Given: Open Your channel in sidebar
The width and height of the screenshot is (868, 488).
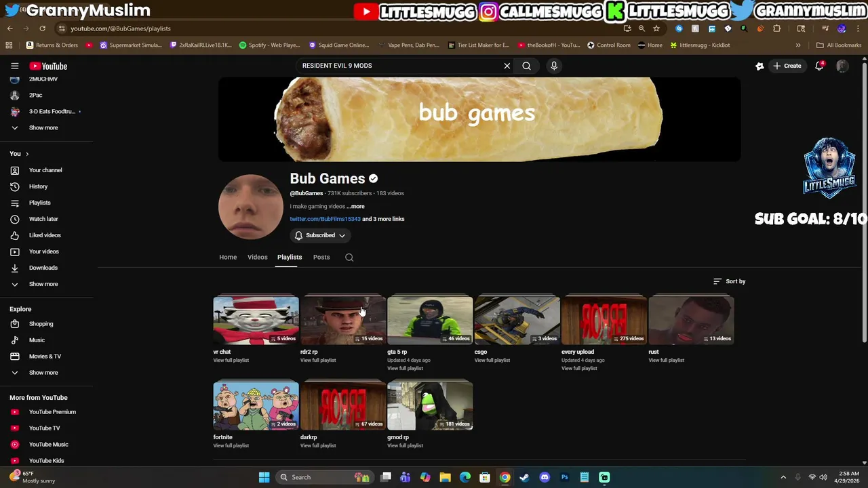Looking at the screenshot, I should pyautogui.click(x=45, y=170).
